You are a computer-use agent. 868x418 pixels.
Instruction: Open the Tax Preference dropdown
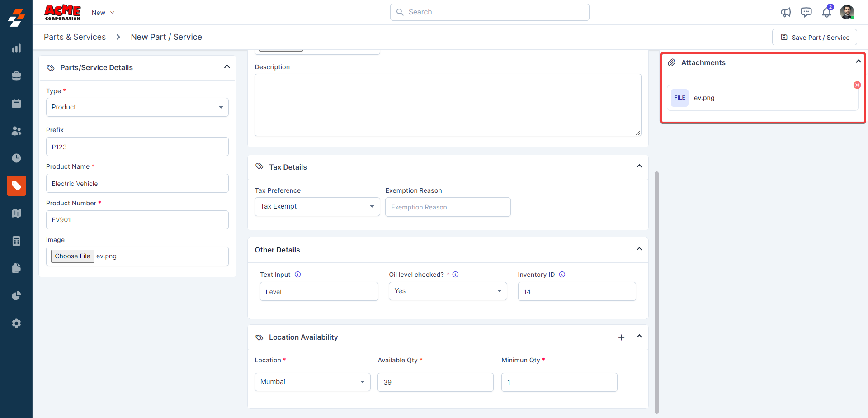tap(317, 207)
